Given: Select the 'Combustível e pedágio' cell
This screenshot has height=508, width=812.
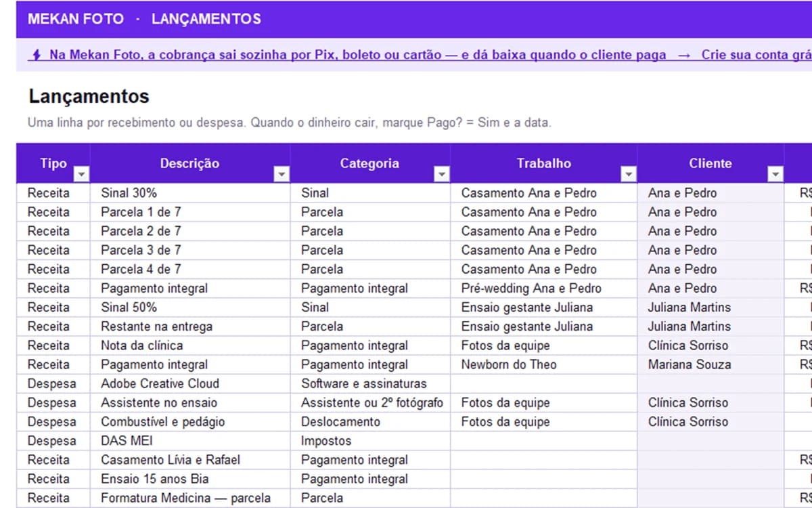Looking at the screenshot, I should (190, 421).
